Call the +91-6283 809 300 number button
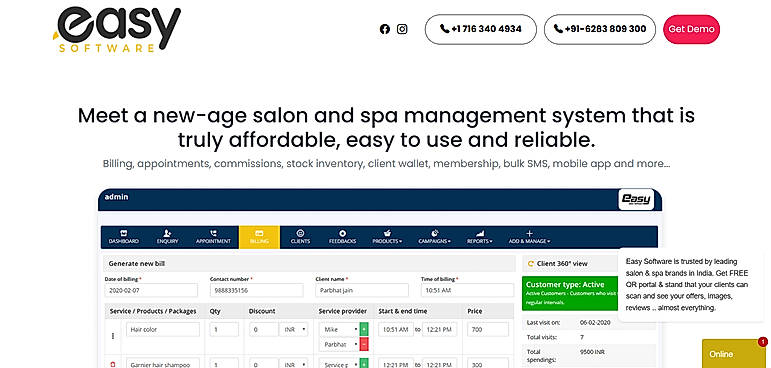Viewport: 771px width, 368px height. coord(600,30)
